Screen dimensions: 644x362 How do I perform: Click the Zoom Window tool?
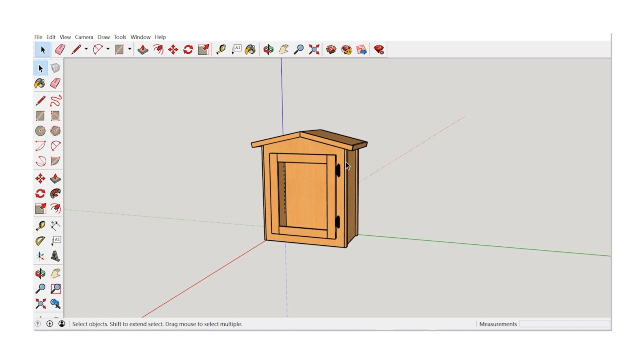click(x=55, y=289)
